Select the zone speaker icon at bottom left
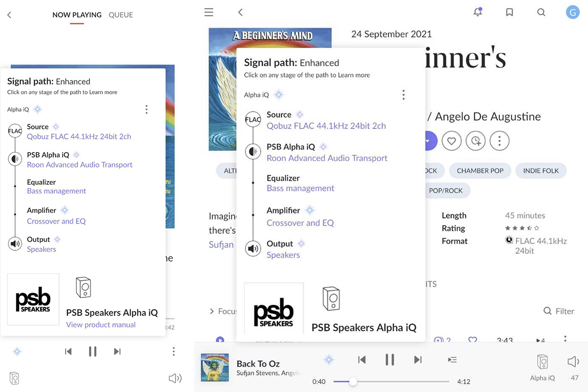Viewport: 588px width, 392px height. pos(14,378)
